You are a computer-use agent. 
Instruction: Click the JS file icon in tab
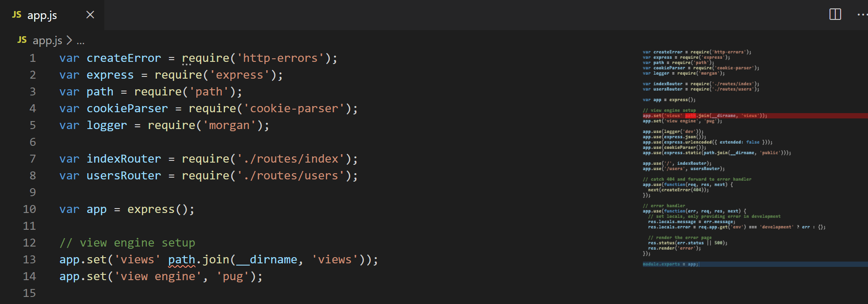tap(17, 15)
